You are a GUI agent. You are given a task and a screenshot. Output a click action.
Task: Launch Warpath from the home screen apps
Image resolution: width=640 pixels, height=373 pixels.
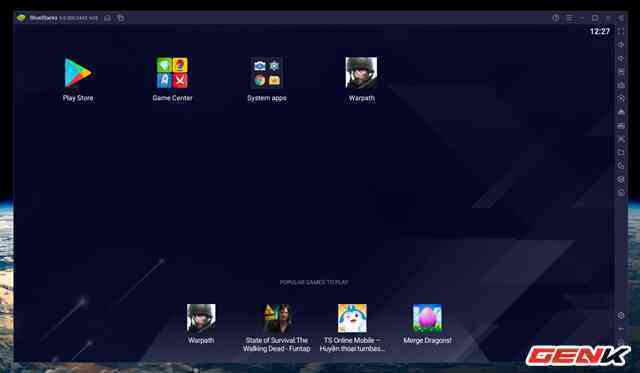[x=362, y=79]
